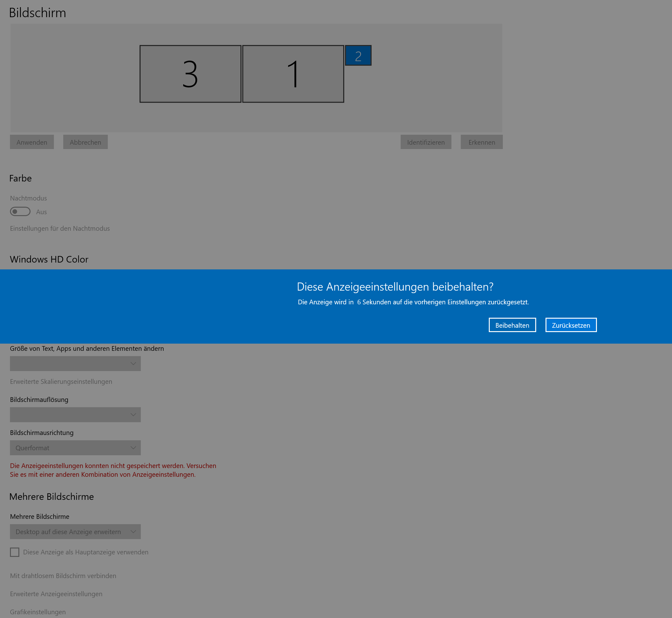Click the Zurücksetzen button
Screen dimensions: 672x618
[x=571, y=325]
